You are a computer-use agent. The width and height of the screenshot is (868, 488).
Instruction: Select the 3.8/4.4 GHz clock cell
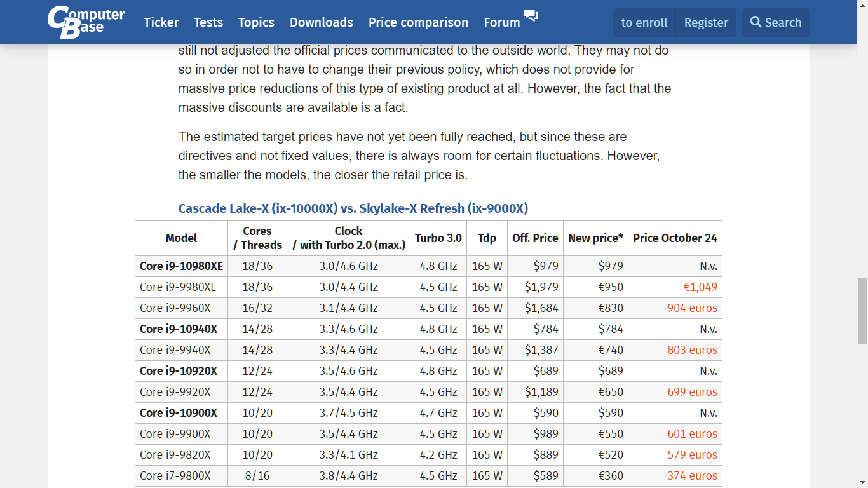point(349,476)
